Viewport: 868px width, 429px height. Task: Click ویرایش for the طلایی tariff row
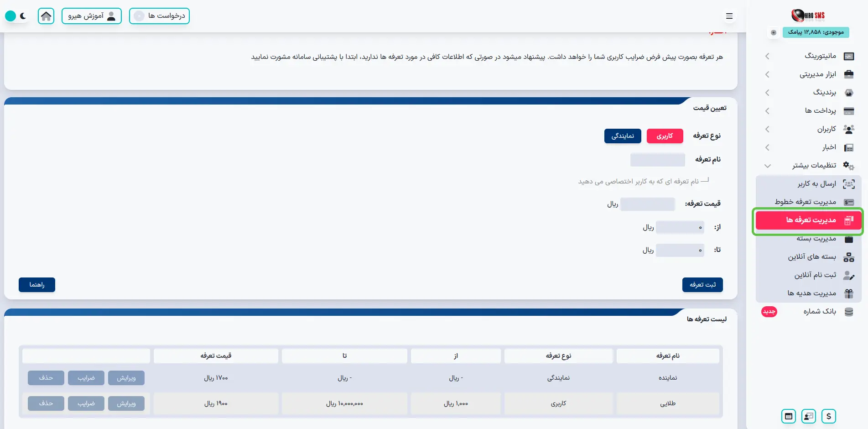pos(126,403)
